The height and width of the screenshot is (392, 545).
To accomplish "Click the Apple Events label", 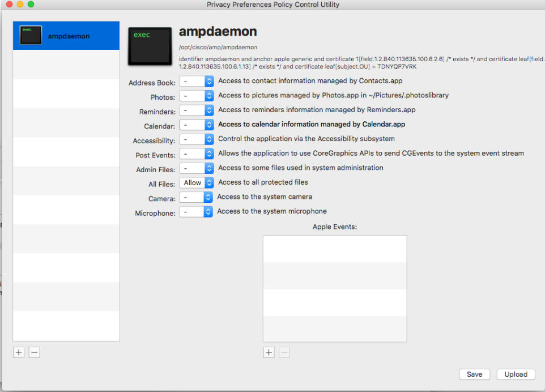I will pos(335,227).
